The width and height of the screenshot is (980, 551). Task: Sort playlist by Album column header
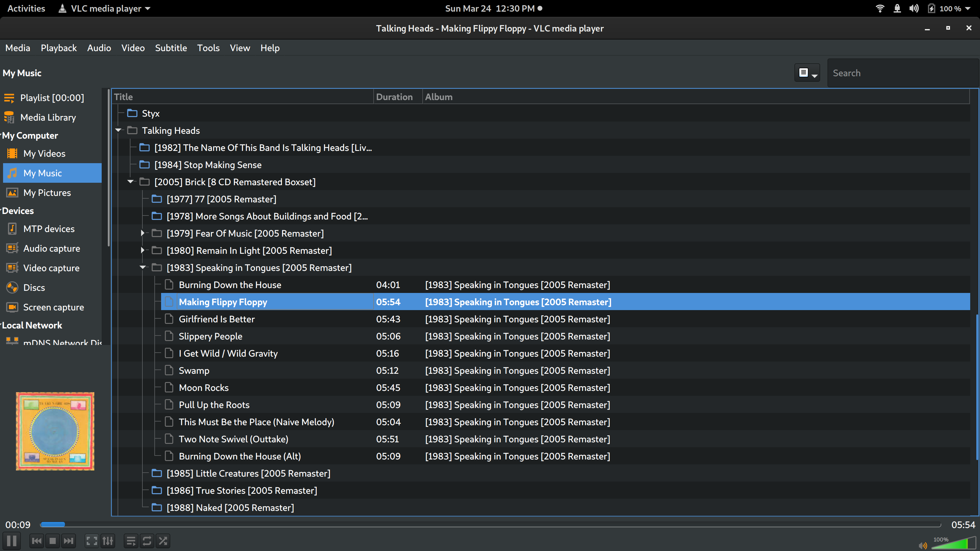696,97
